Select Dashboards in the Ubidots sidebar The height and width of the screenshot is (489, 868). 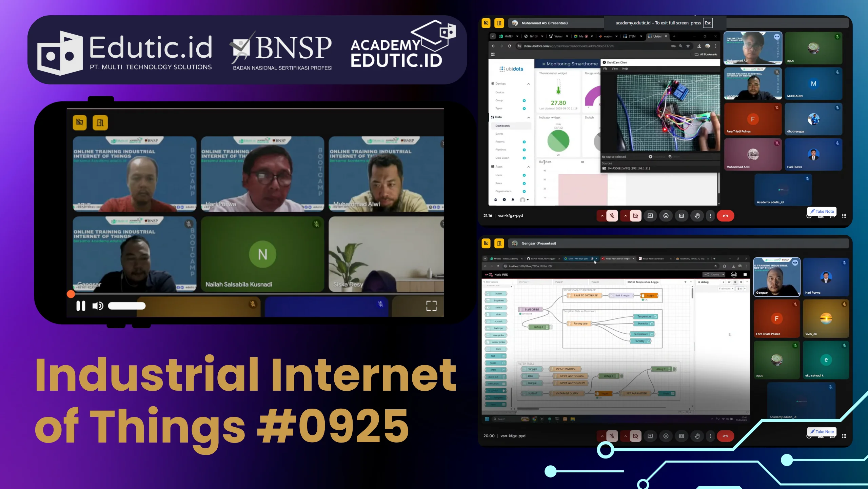click(502, 126)
